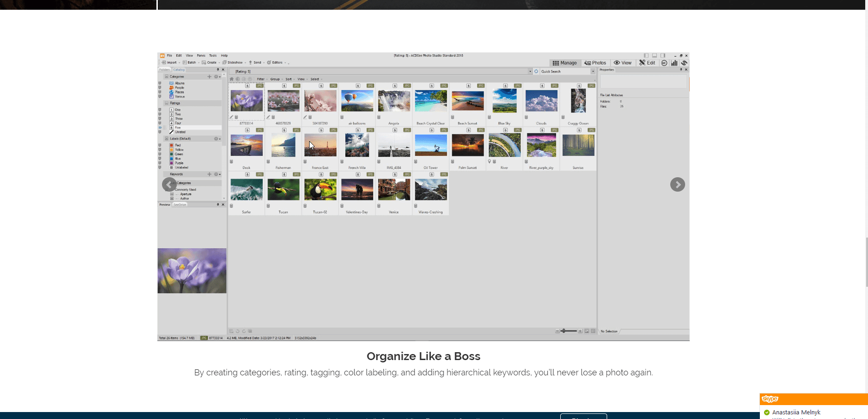Collapse the Ratings section
Viewport: 868px width, 419px height.
167,103
